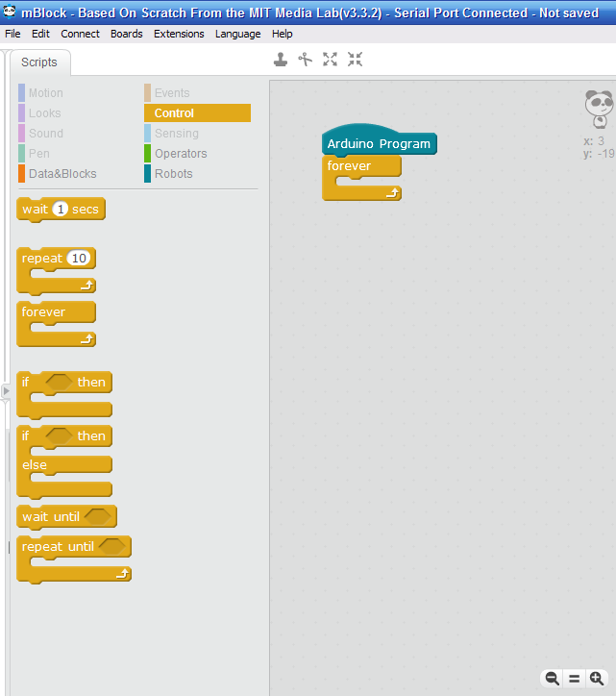Select the scissors delete tool
This screenshot has width=616, height=696.
tap(305, 59)
